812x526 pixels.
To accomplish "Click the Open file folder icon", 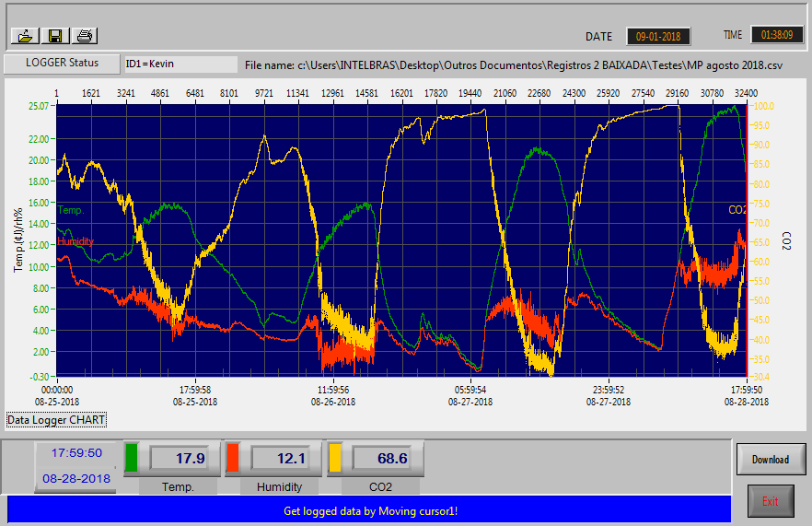I will click(25, 36).
